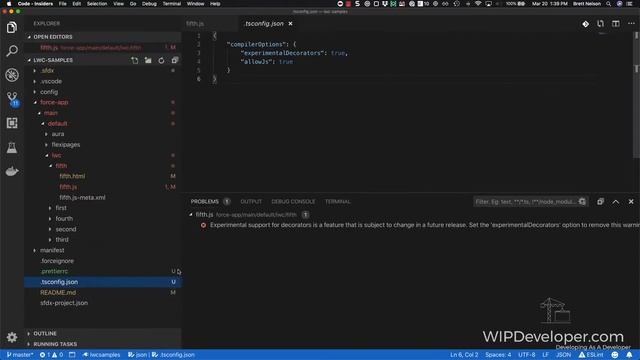Image resolution: width=640 pixels, height=360 pixels.
Task: Expand the aura folder
Action: click(58, 134)
